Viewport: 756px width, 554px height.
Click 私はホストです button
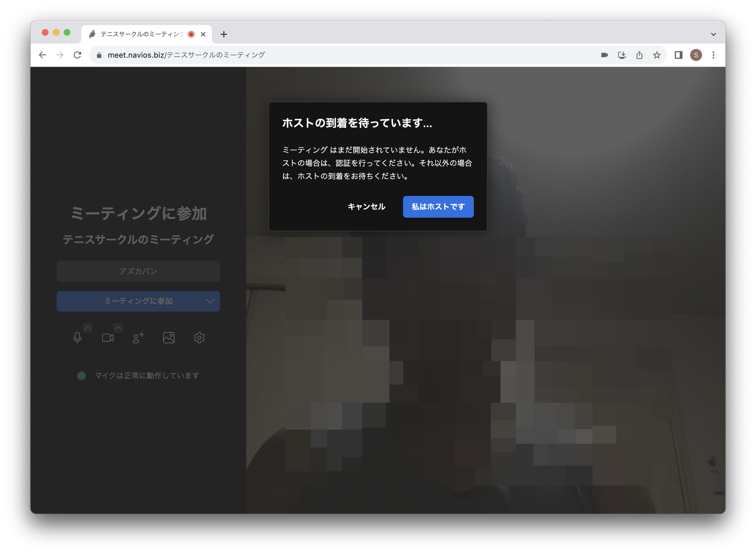[x=439, y=206]
